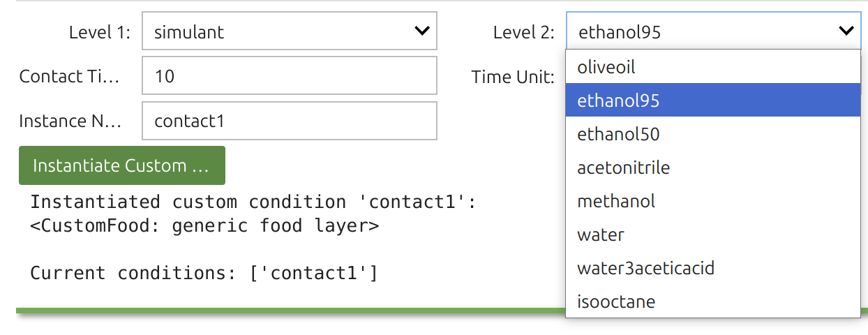Select isooctane at the list bottom
Viewport: 868px width, 335px height.
pos(712,301)
